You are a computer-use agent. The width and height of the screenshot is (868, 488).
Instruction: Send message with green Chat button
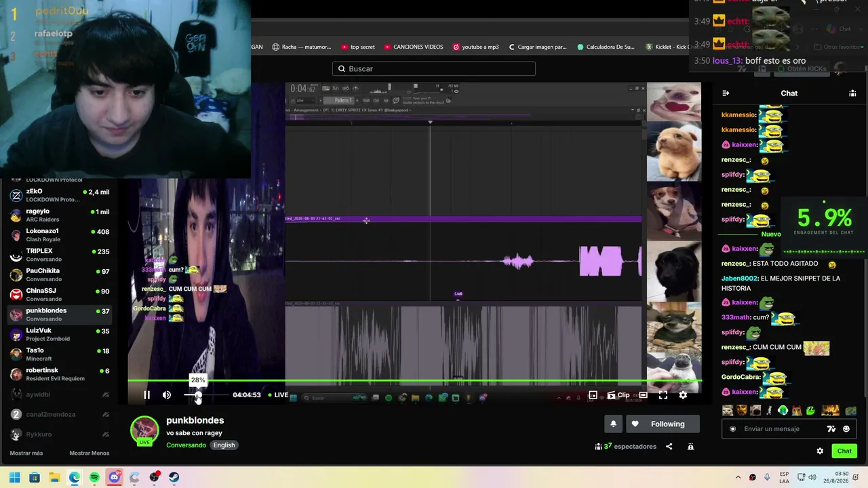point(844,451)
